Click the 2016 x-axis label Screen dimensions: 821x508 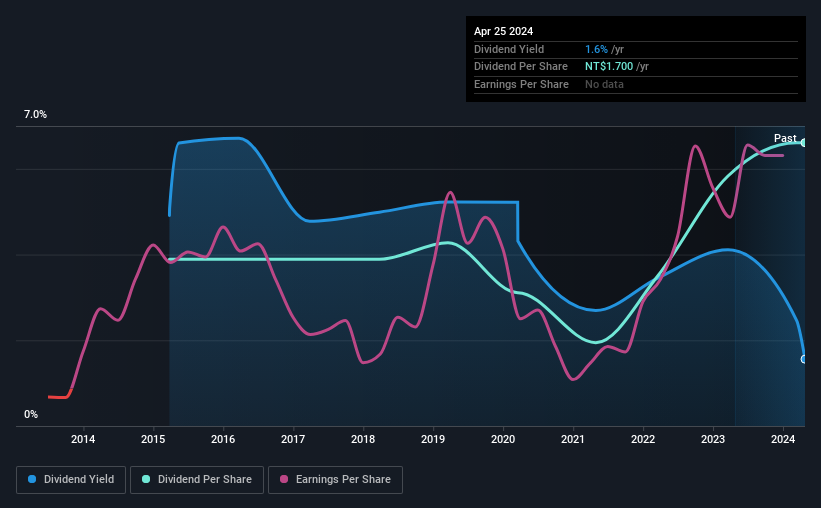tap(223, 439)
